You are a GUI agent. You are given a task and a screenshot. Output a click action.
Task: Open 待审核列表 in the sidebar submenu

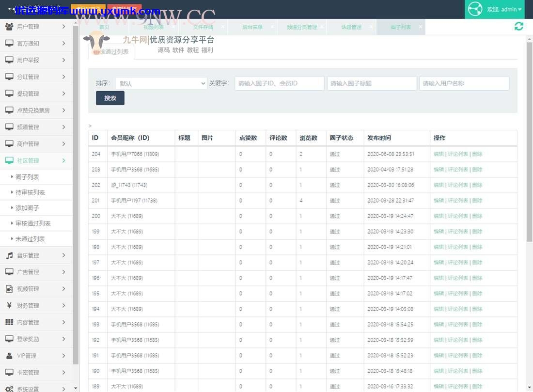(30, 192)
